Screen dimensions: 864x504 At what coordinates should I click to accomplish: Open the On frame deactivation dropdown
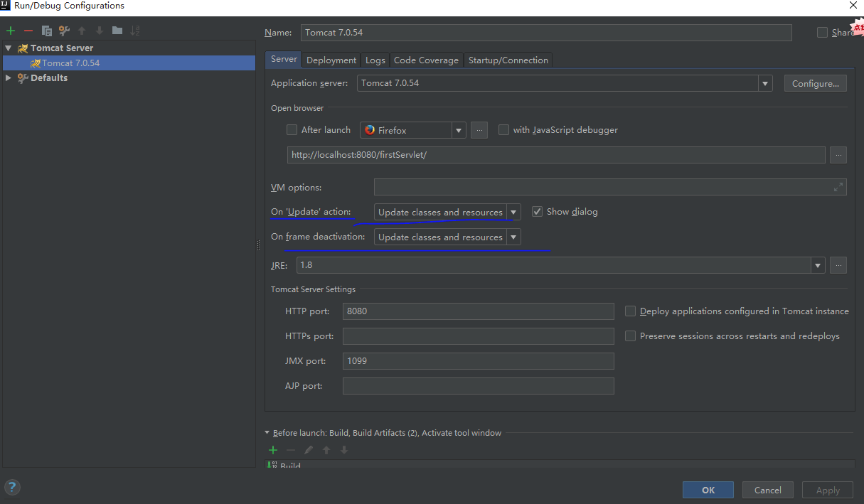[x=513, y=237]
